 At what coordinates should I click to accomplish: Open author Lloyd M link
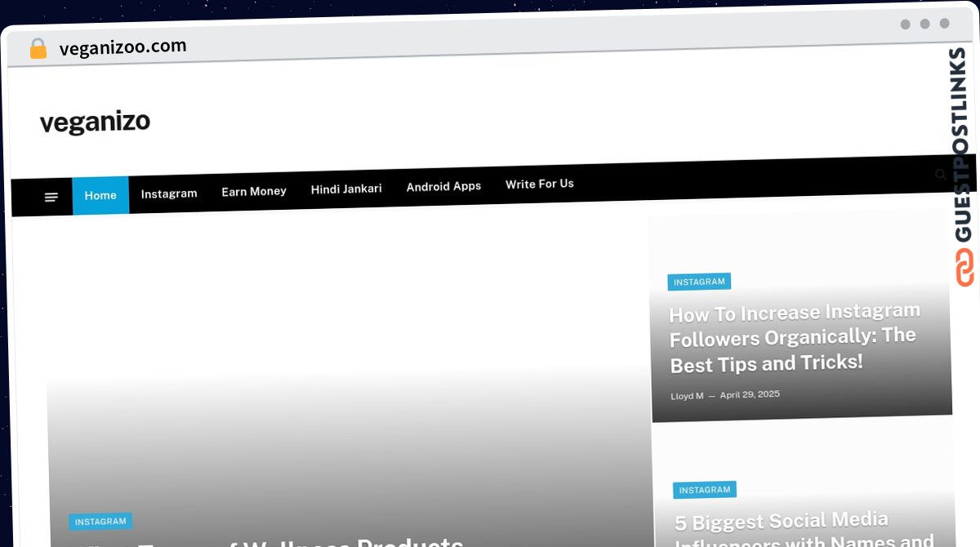(x=687, y=396)
